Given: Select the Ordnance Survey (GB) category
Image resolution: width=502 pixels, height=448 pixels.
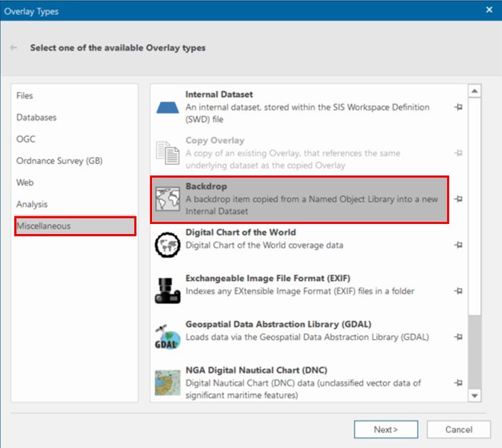Looking at the screenshot, I should (59, 161).
